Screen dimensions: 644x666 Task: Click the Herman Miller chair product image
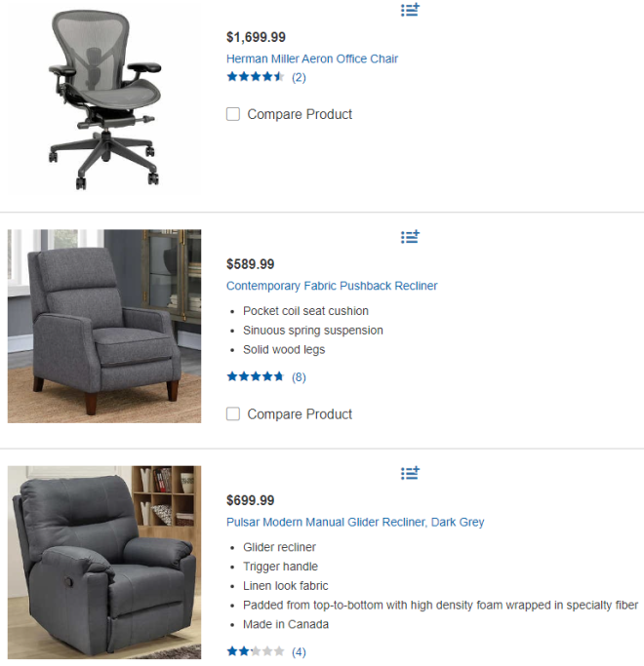(104, 99)
